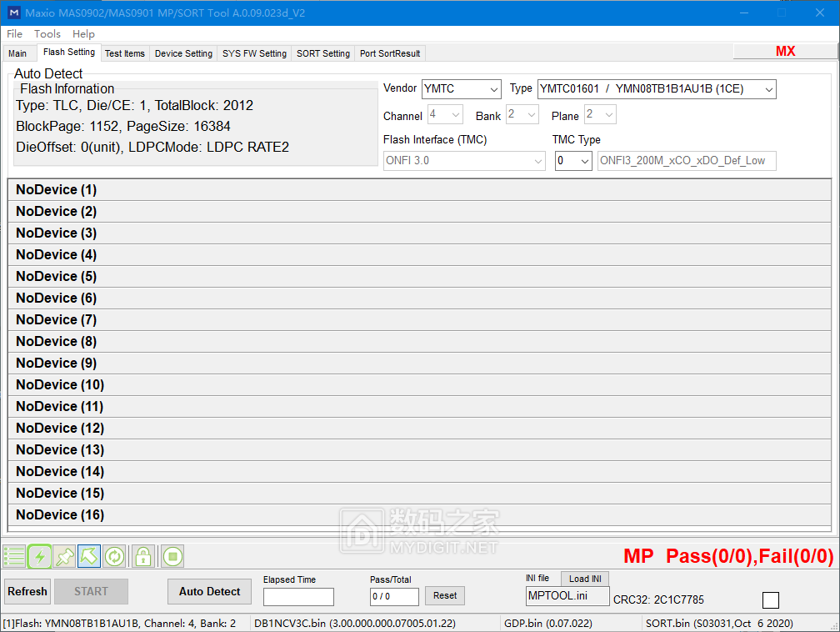Open the flash Type dropdown YMTC01601
The image size is (840, 632).
(x=657, y=89)
